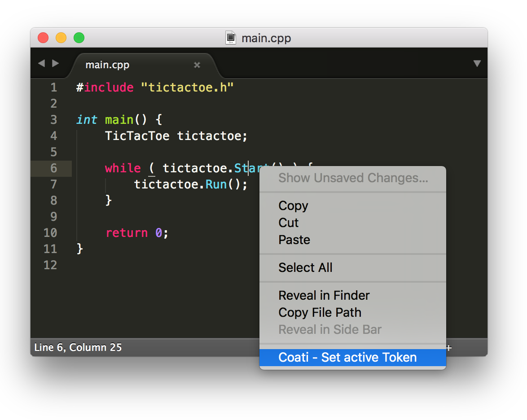Click the Line 6, Column 25 status text

[x=78, y=347]
